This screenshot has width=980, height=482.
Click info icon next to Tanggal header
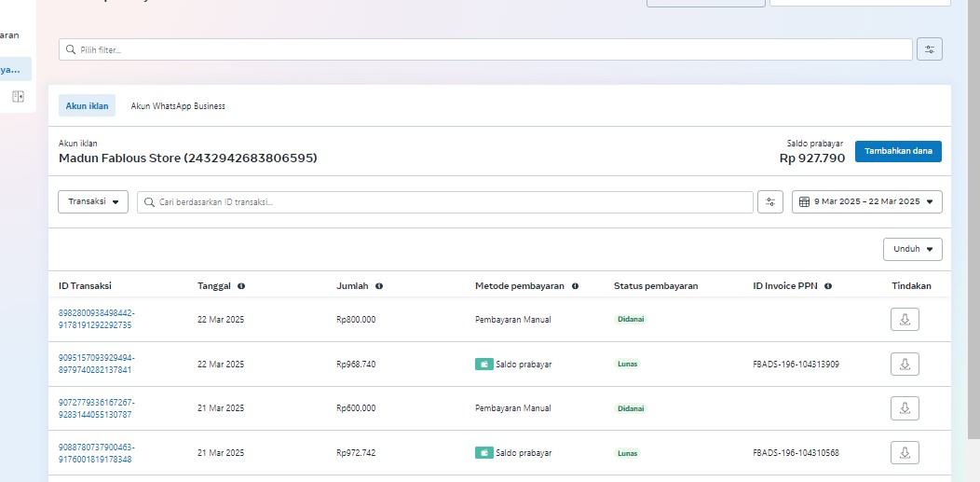point(241,286)
